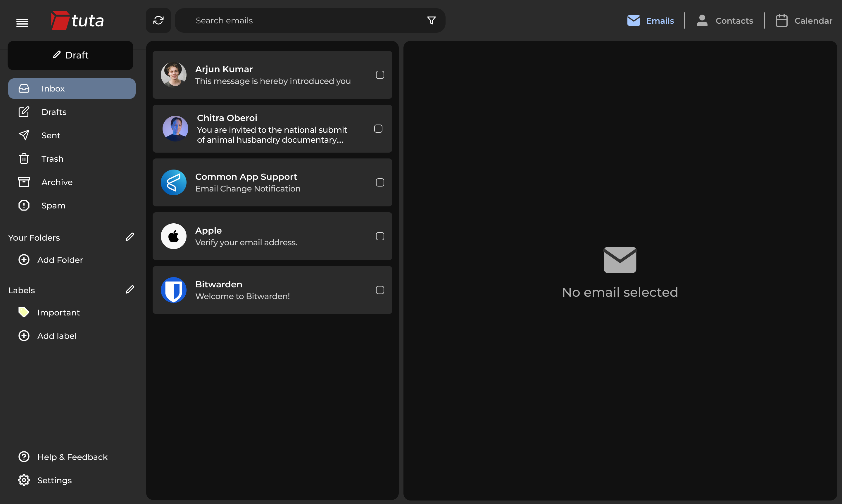Select the Bitwarden welcome email

(x=380, y=290)
